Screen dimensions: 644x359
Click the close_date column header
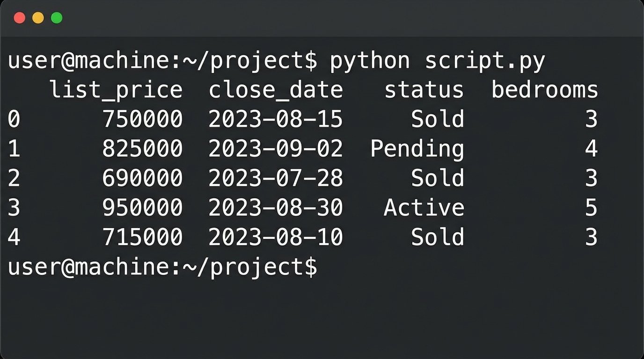(275, 90)
